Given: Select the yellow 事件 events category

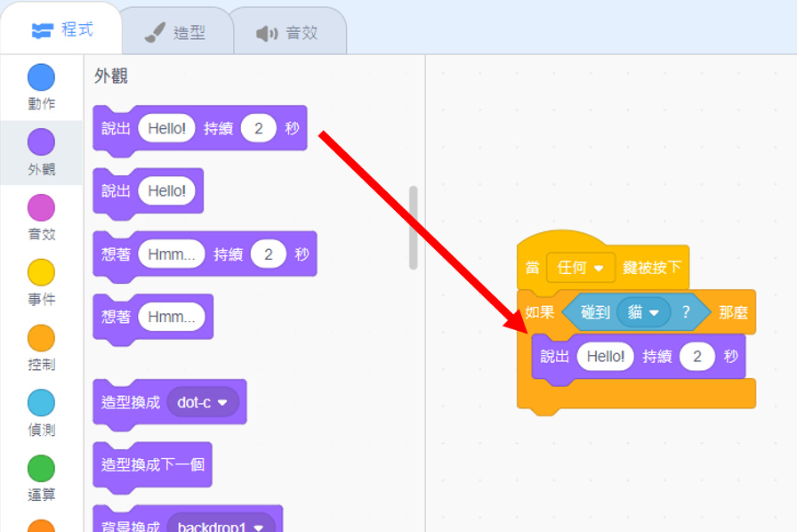Looking at the screenshot, I should pyautogui.click(x=41, y=282).
